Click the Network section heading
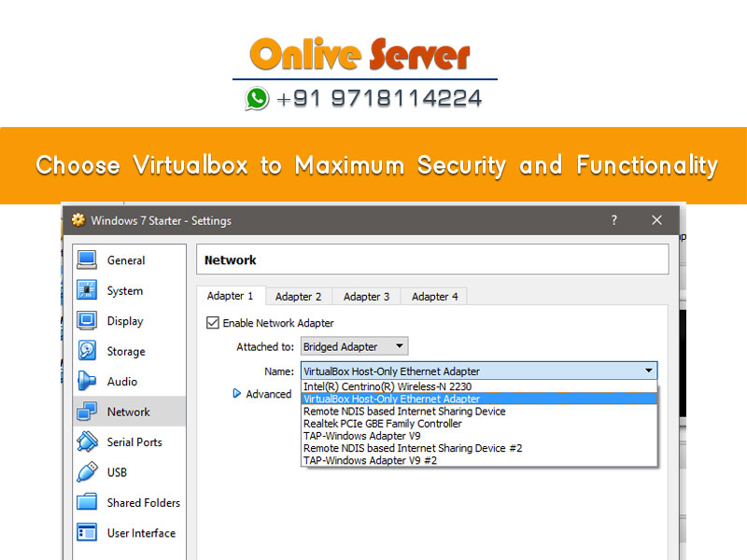This screenshot has height=560, width=747. point(230,260)
